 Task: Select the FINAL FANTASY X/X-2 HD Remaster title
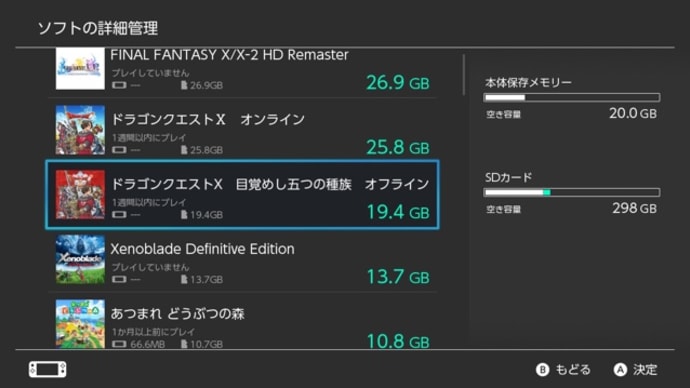pyautogui.click(x=229, y=55)
